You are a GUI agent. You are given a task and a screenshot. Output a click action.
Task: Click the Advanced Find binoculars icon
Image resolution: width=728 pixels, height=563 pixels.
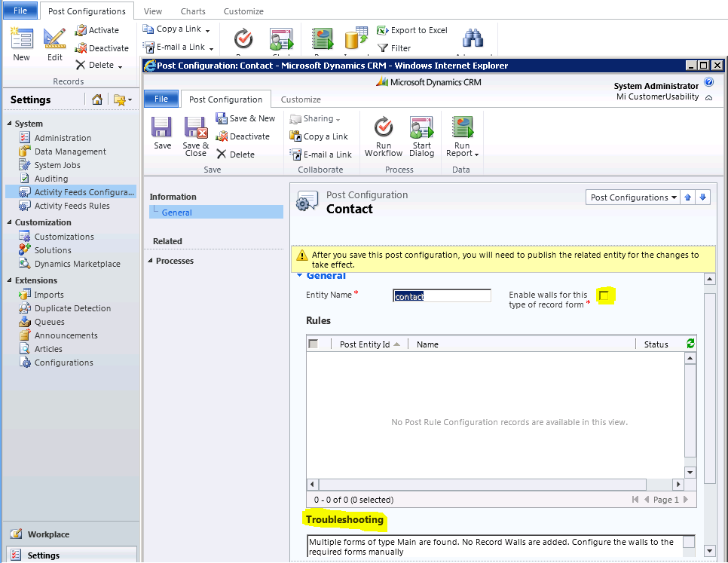click(473, 39)
